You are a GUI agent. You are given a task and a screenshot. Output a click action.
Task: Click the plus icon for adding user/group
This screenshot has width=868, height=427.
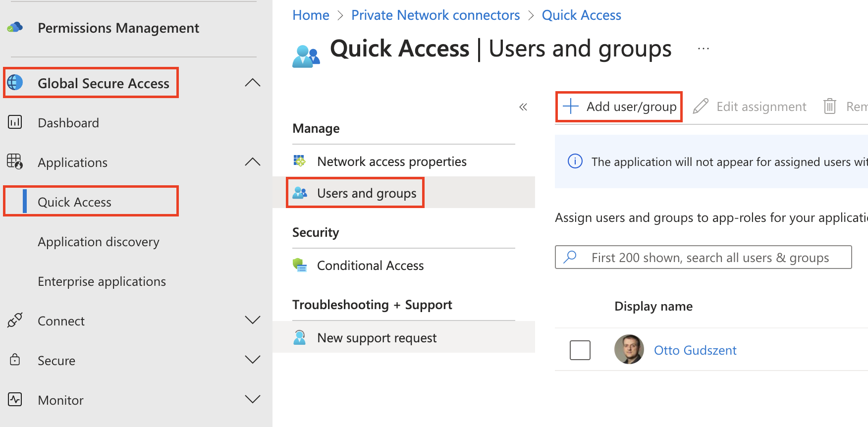571,106
